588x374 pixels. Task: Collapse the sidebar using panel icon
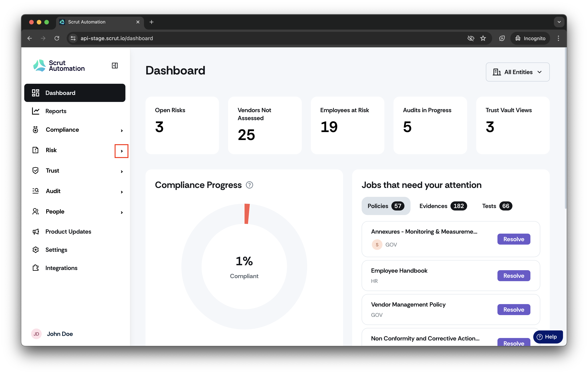tap(115, 66)
